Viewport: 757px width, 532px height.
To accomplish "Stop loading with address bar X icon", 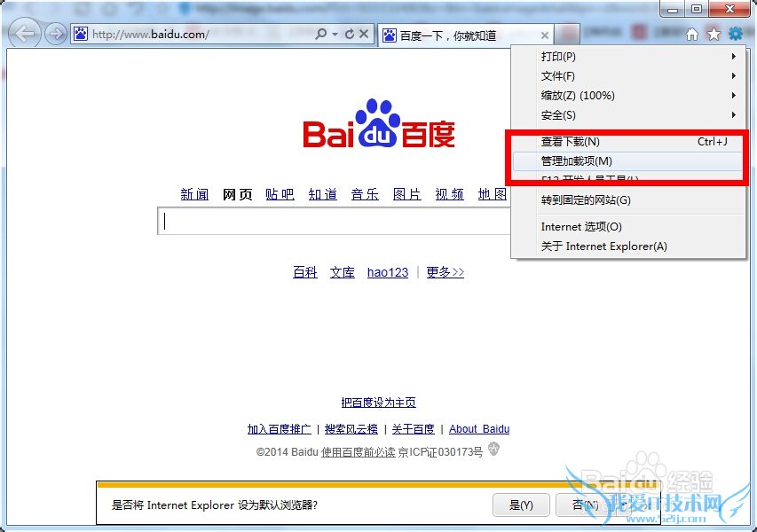I will [364, 34].
